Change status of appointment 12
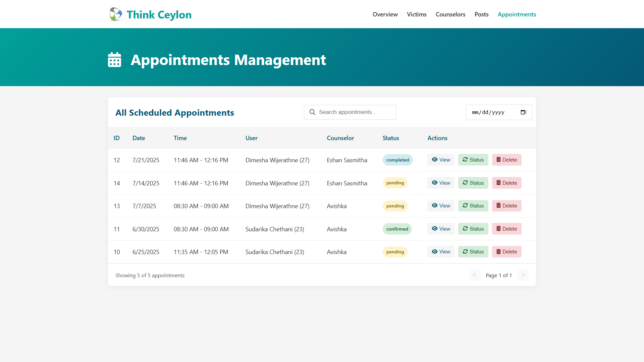644x362 pixels. click(x=473, y=160)
